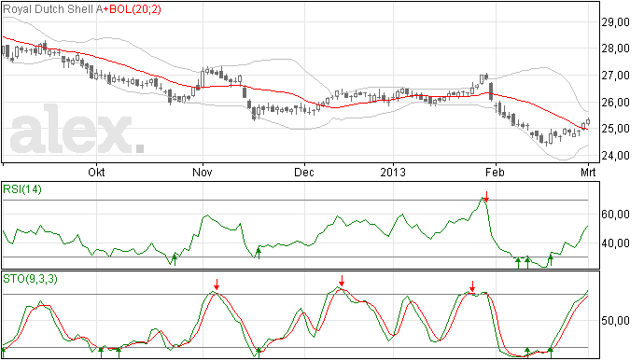The width and height of the screenshot is (644, 361).
Task: Click the Dec month label
Action: click(x=304, y=172)
